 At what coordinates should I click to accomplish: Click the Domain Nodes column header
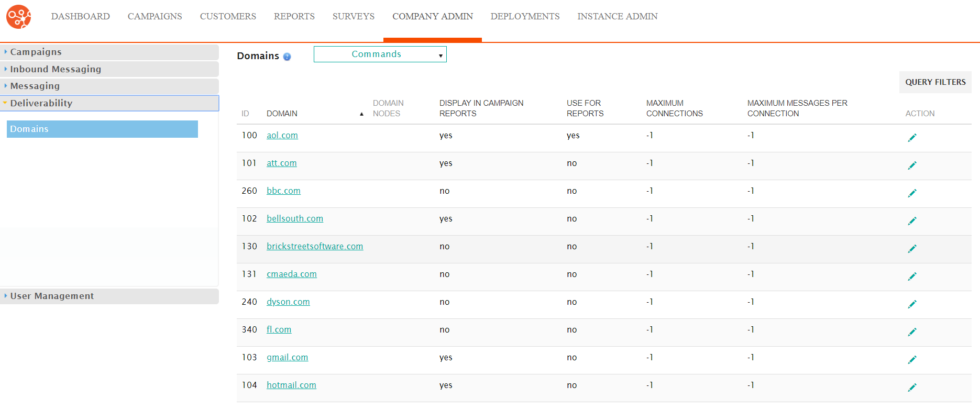click(x=388, y=108)
